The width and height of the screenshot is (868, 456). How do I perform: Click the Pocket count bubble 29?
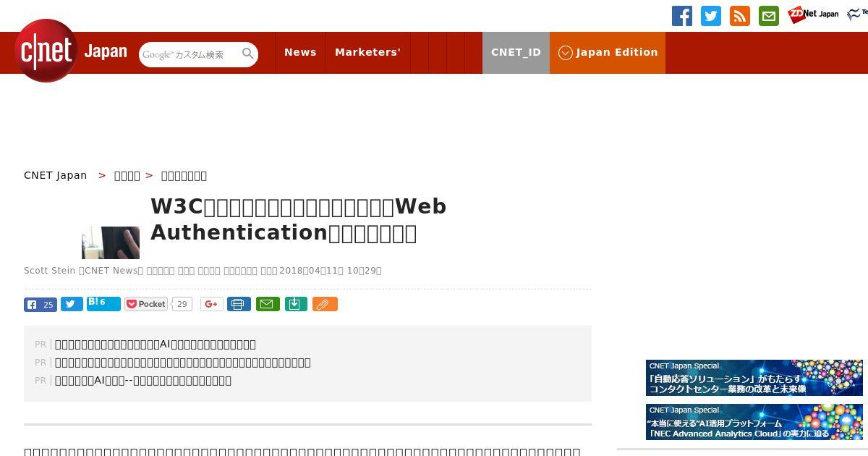[182, 304]
